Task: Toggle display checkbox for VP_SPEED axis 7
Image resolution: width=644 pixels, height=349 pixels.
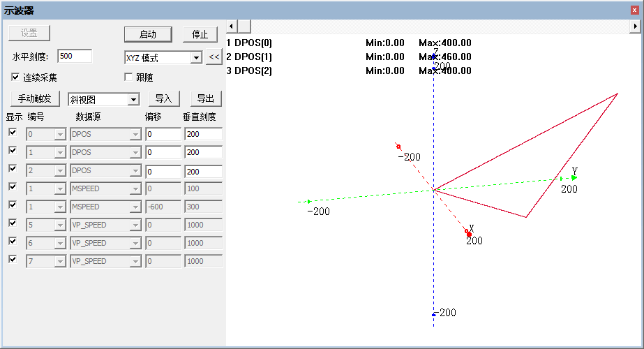Action: tap(13, 259)
